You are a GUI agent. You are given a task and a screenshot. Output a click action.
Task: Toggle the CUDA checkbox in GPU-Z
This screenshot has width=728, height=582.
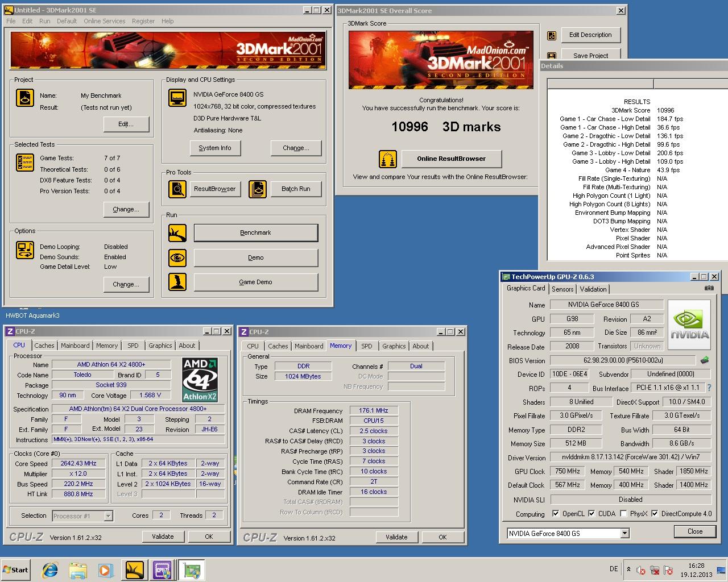tap(591, 514)
